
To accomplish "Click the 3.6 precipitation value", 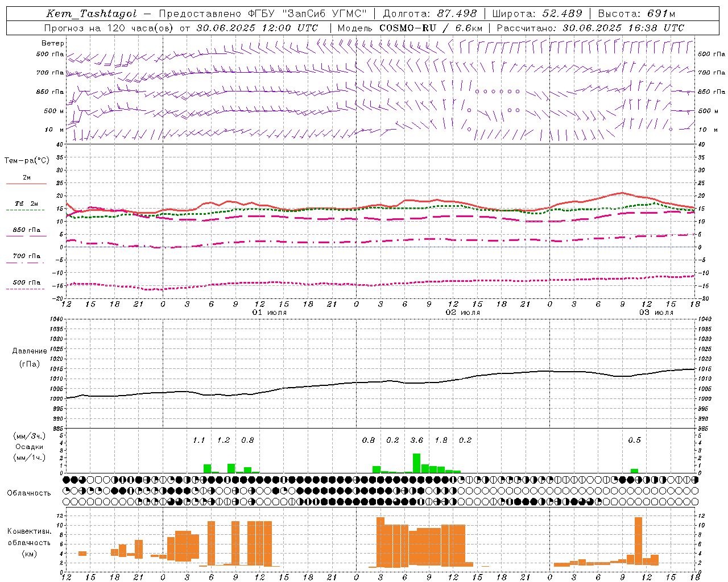I will click(x=417, y=440).
